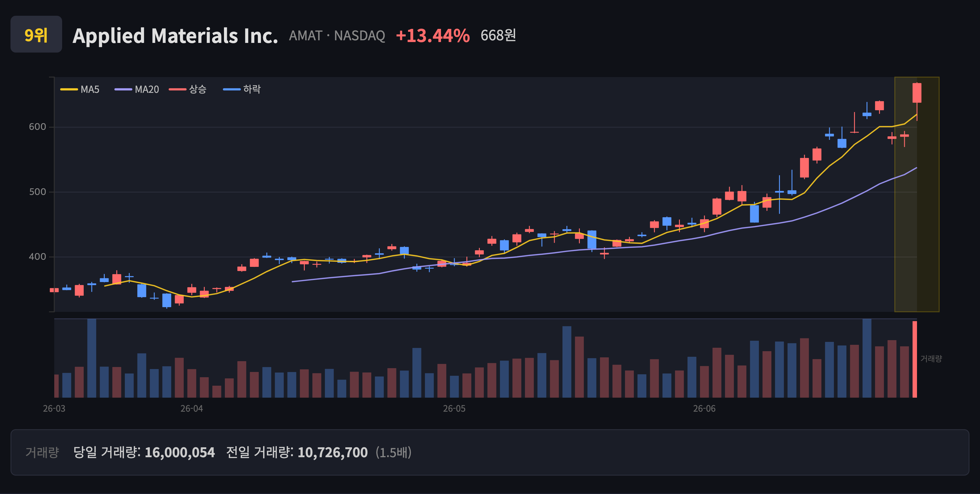Click the 400 price axis label
The height and width of the screenshot is (494, 980).
point(37,257)
